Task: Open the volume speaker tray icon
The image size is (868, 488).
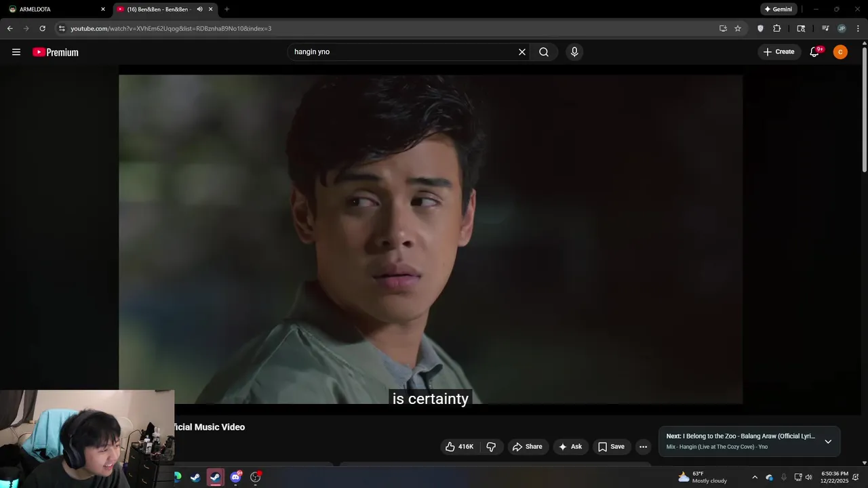Action: [x=808, y=477]
